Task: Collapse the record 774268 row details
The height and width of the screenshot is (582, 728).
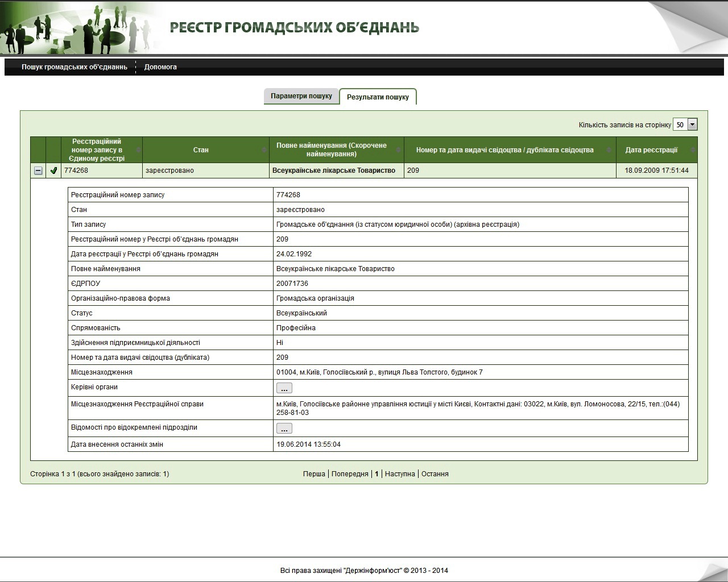Action: (x=38, y=171)
